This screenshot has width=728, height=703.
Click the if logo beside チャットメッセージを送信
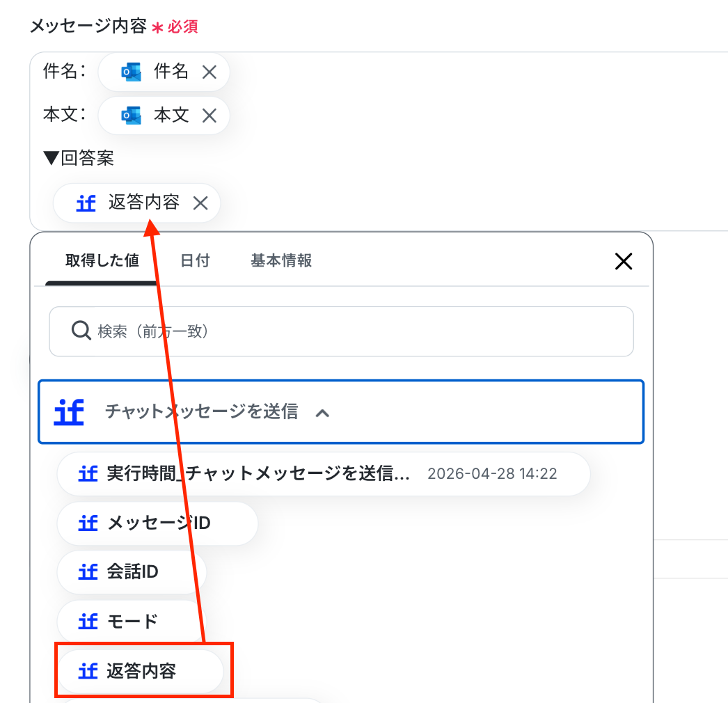click(x=69, y=412)
